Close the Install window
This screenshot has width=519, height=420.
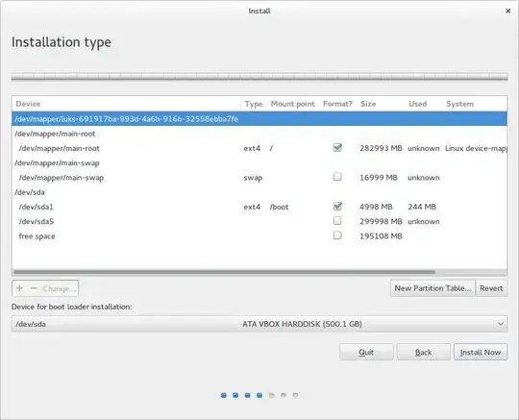click(507, 11)
